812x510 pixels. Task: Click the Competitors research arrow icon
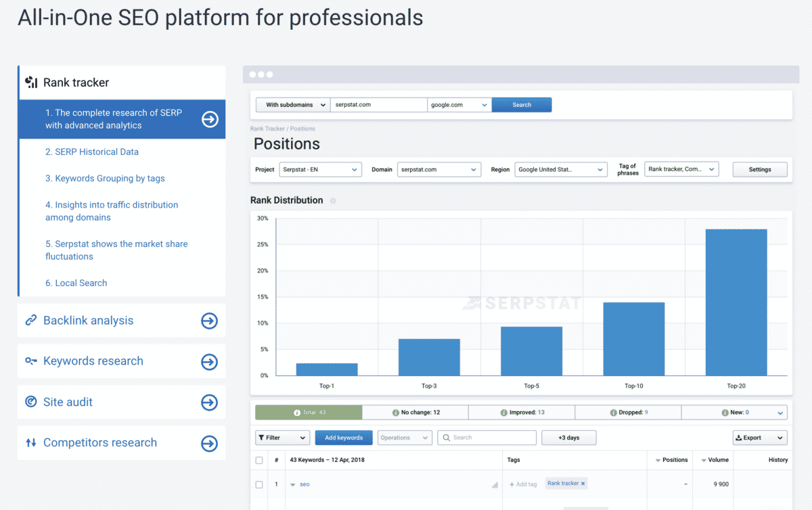click(209, 443)
